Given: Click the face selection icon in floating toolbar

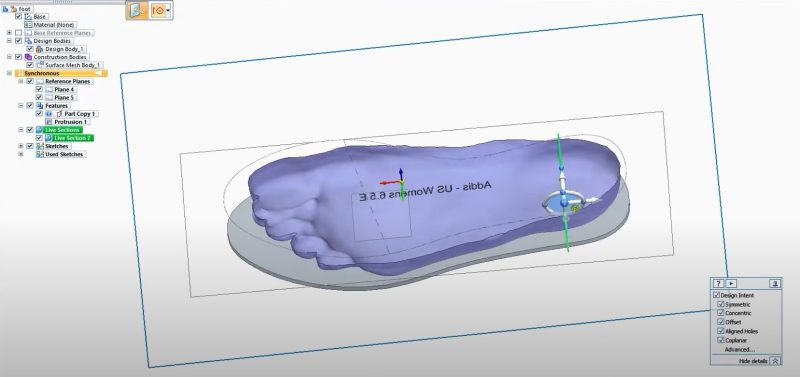Looking at the screenshot, I should (137, 10).
